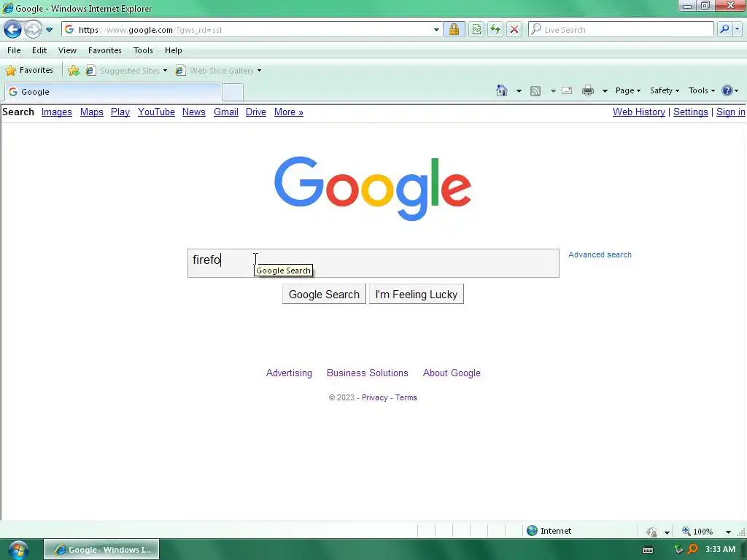This screenshot has width=747, height=560.
Task: Expand the Print options dropdown arrow
Action: 605,90
